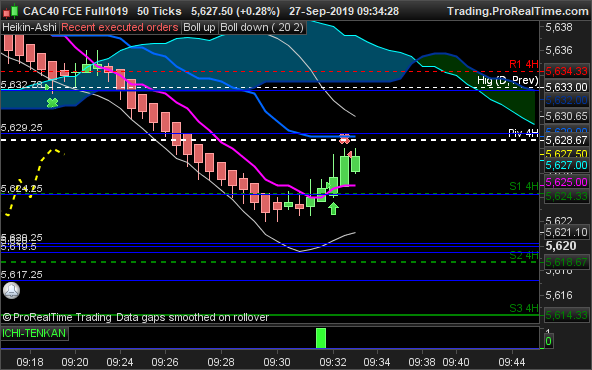Click the red X order marker near Piv 4H
This screenshot has width=592, height=370.
click(344, 139)
